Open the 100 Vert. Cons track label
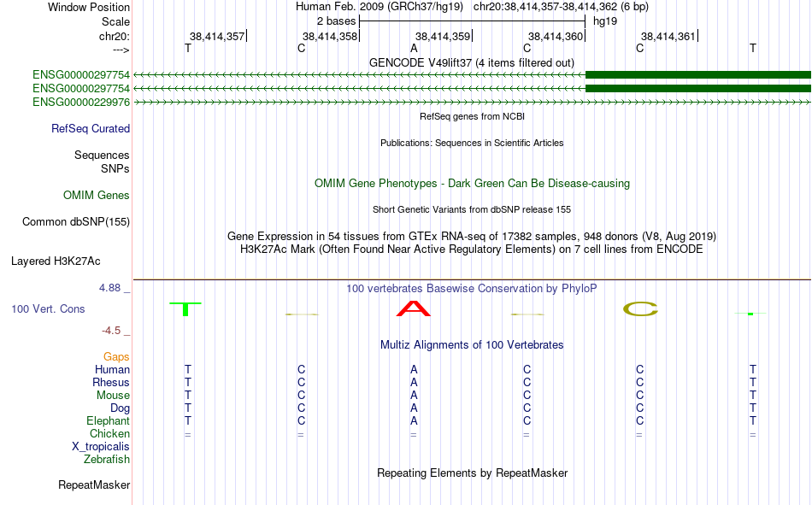Viewport: 812px width, 505px height. [48, 308]
